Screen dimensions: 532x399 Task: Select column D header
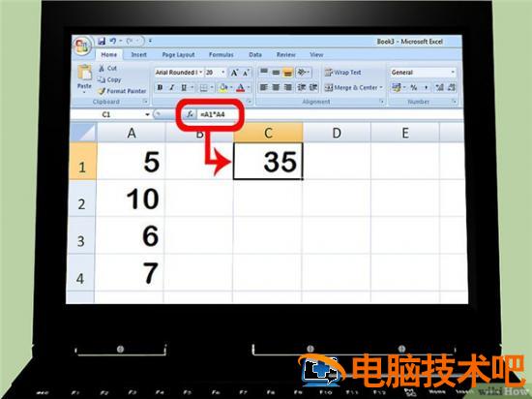337,133
